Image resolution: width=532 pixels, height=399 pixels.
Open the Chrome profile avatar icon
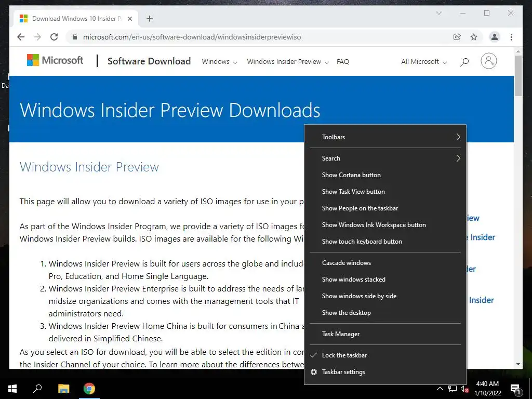tap(495, 37)
